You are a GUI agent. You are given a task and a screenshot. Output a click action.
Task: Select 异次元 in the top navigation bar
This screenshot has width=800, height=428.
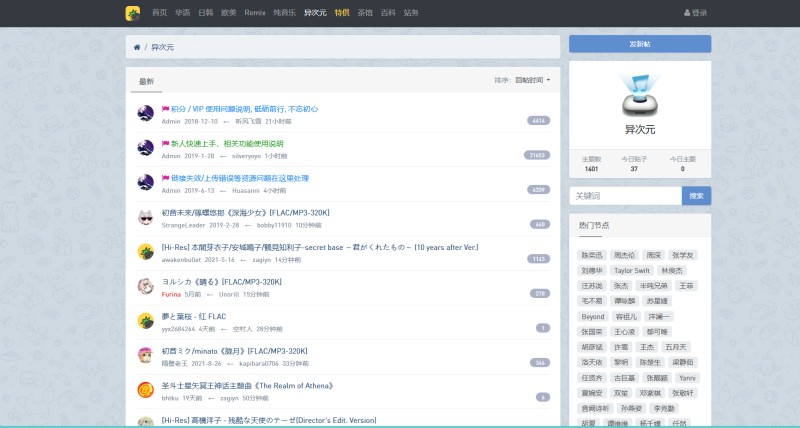pos(315,13)
